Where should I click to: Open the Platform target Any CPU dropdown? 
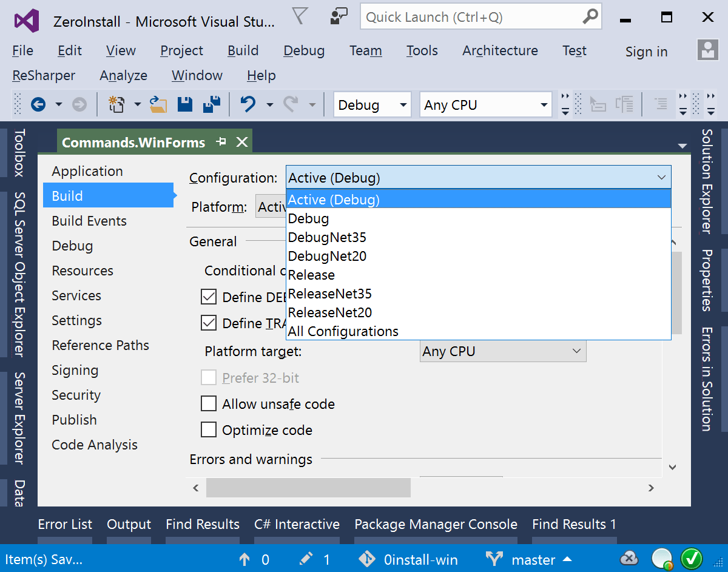click(503, 351)
